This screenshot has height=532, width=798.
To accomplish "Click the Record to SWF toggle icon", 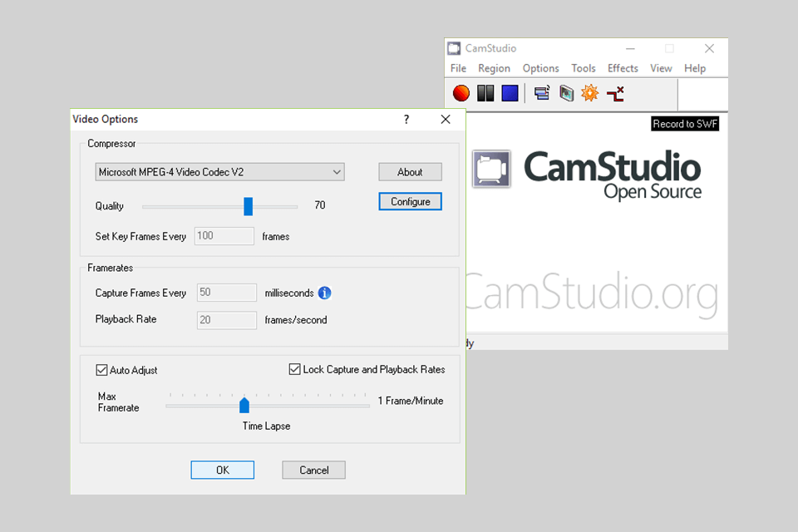I will click(615, 94).
